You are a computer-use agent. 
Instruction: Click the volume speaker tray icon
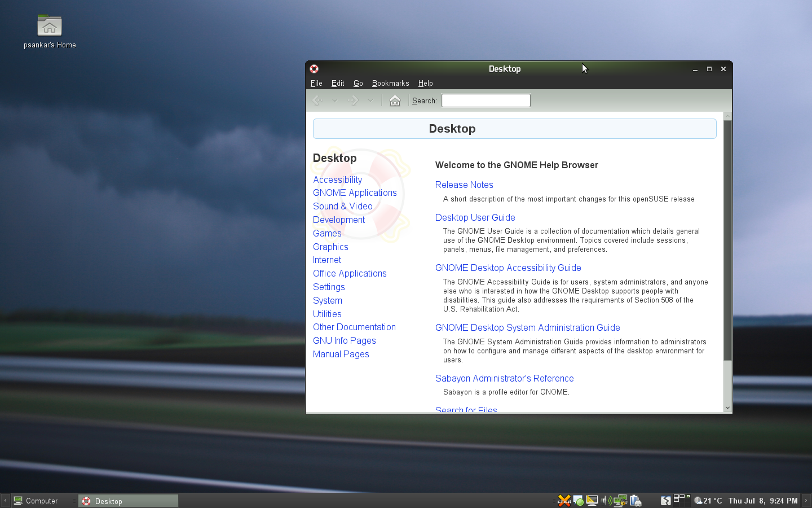click(x=606, y=501)
